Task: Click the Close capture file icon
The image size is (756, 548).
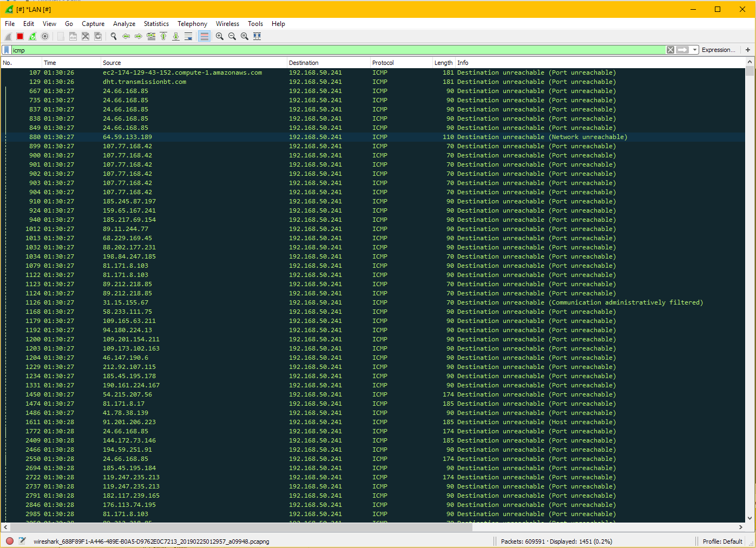Action: 86,36
